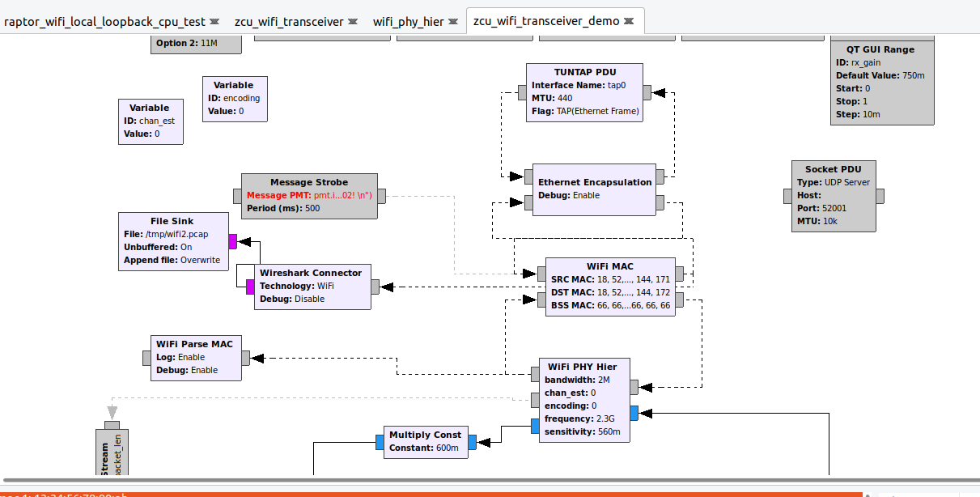The image size is (980, 497).
Task: Click the blue right port of WiFi PHY Hier
Action: (x=634, y=413)
